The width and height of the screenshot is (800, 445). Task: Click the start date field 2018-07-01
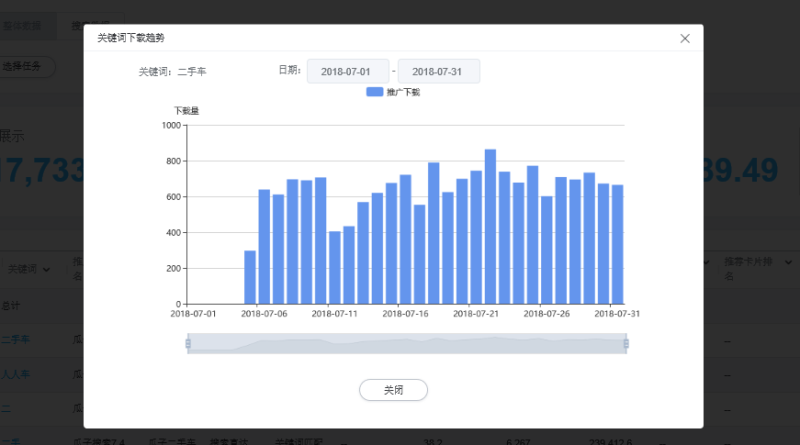click(x=347, y=72)
